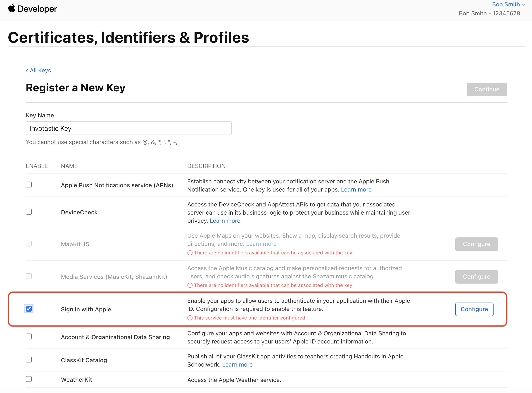Click the Key Name input field
Viewport: 532px width, 393px height.
[128, 128]
